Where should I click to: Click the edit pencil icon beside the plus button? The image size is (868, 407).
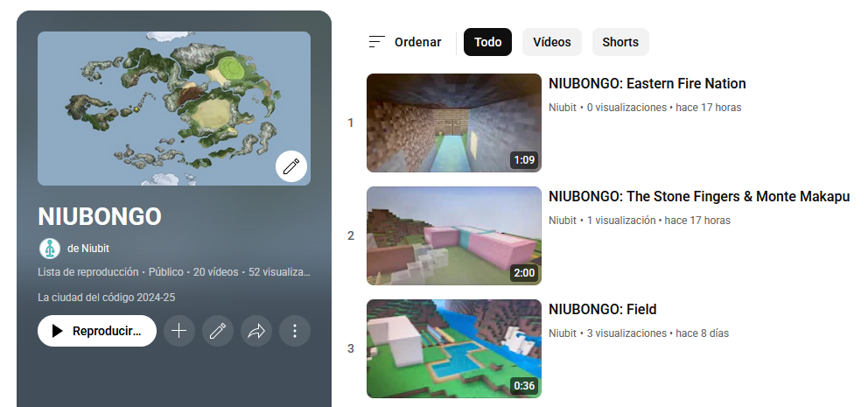(x=218, y=331)
